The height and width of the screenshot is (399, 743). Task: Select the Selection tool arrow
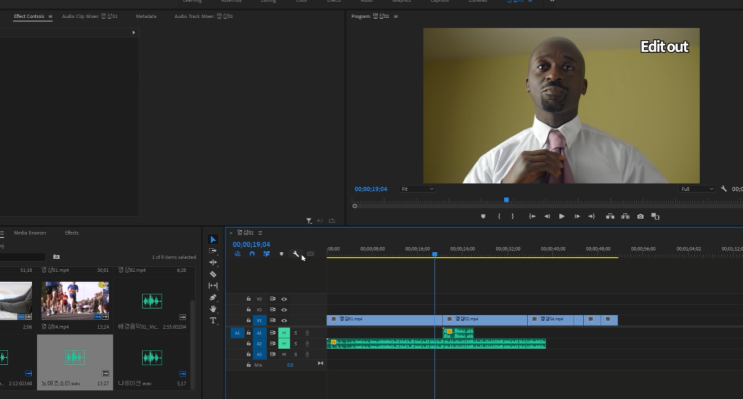(213, 239)
